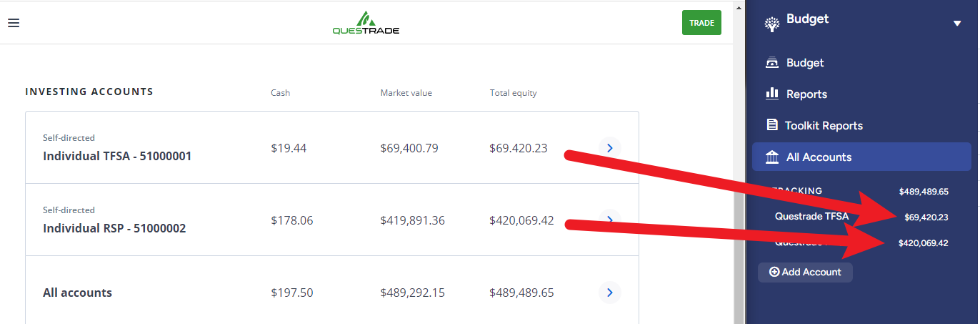Select Toolkit Reports in the sidebar
980x324 pixels.
pos(824,126)
